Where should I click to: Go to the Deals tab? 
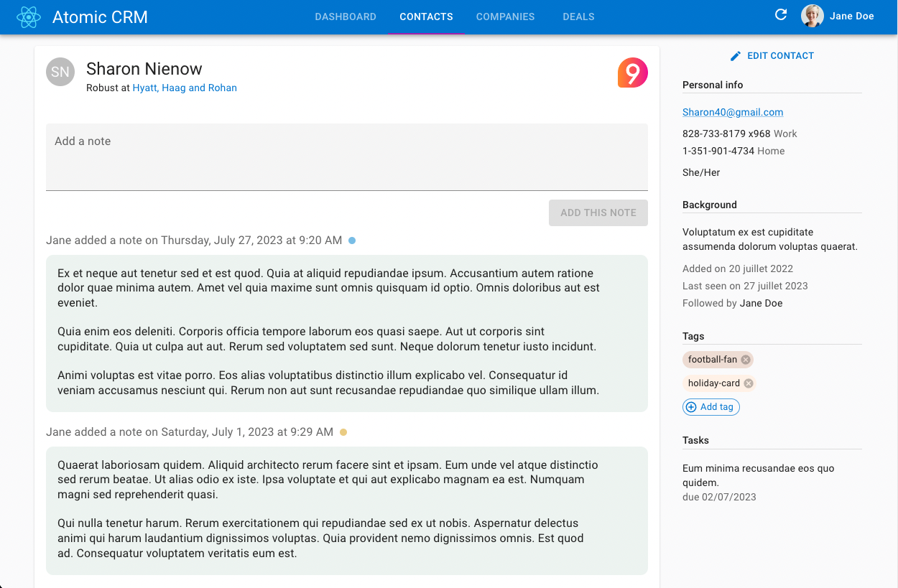(x=578, y=17)
